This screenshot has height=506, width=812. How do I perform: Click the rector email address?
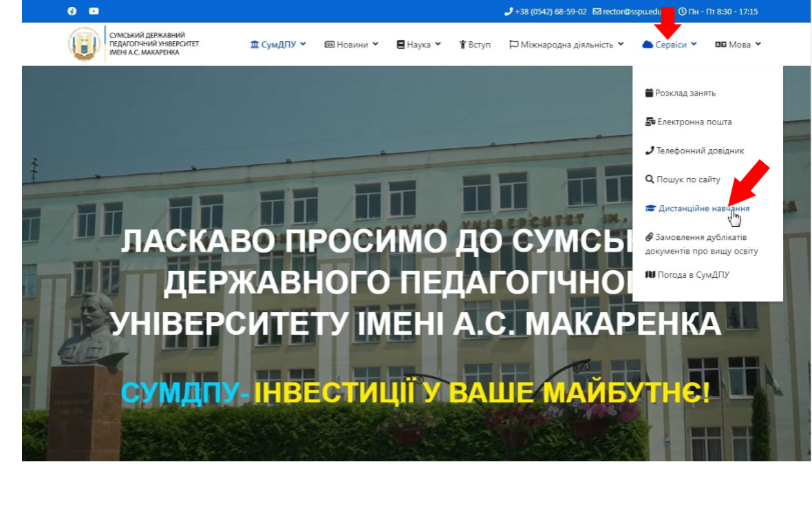coord(633,12)
